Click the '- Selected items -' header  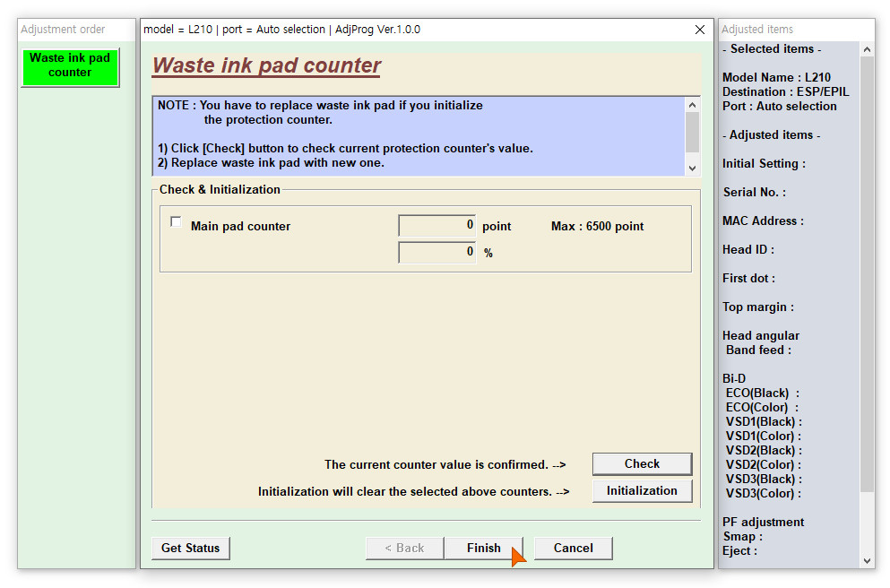(x=772, y=49)
